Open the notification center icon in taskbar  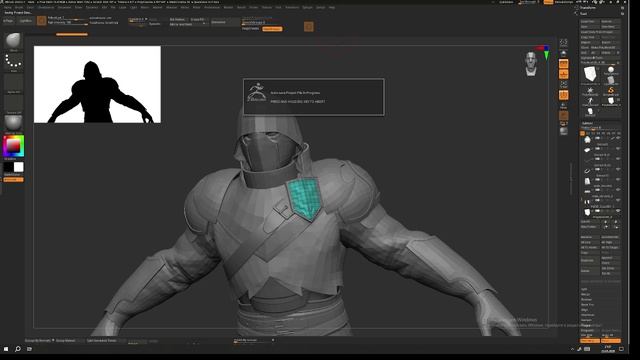click(622, 349)
